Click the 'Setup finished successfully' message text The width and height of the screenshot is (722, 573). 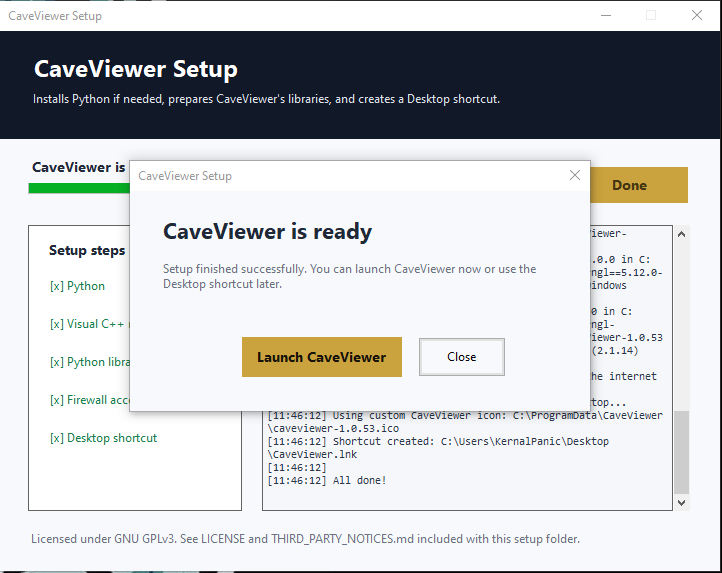coord(349,276)
